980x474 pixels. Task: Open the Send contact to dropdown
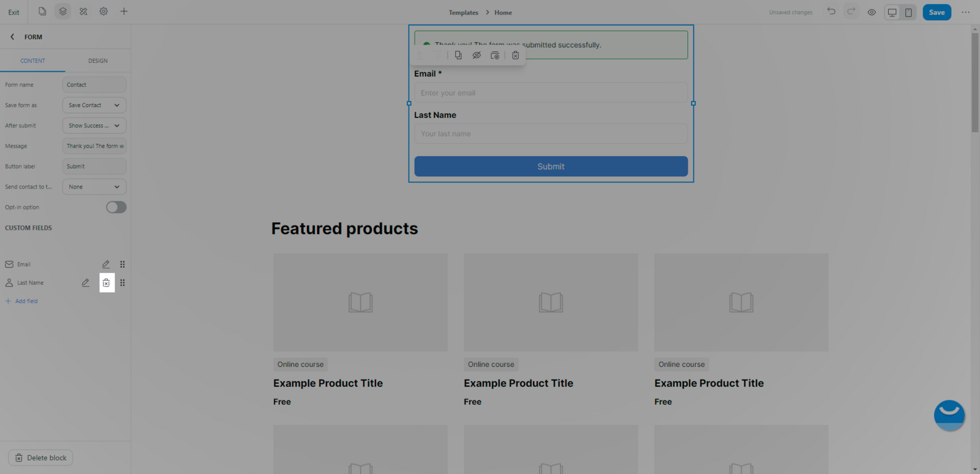(94, 187)
